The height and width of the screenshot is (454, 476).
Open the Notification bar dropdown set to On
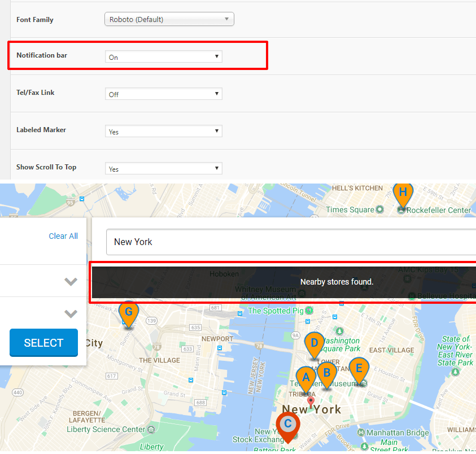(x=163, y=56)
